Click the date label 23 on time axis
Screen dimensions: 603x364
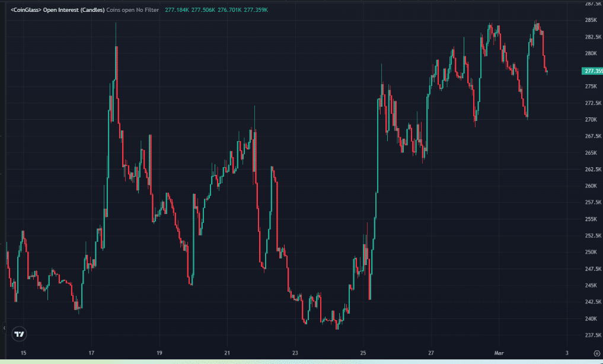click(x=295, y=353)
